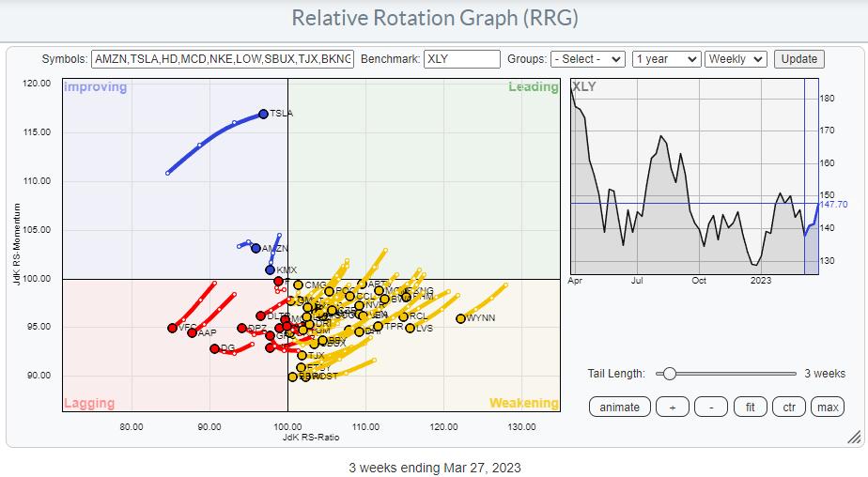Click the VFC marker in Lagging quadrant

[172, 328]
